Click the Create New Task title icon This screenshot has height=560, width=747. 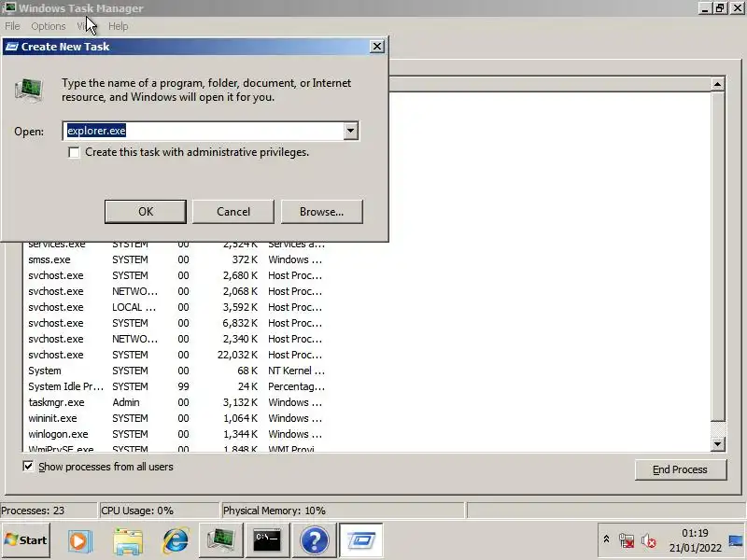point(12,47)
